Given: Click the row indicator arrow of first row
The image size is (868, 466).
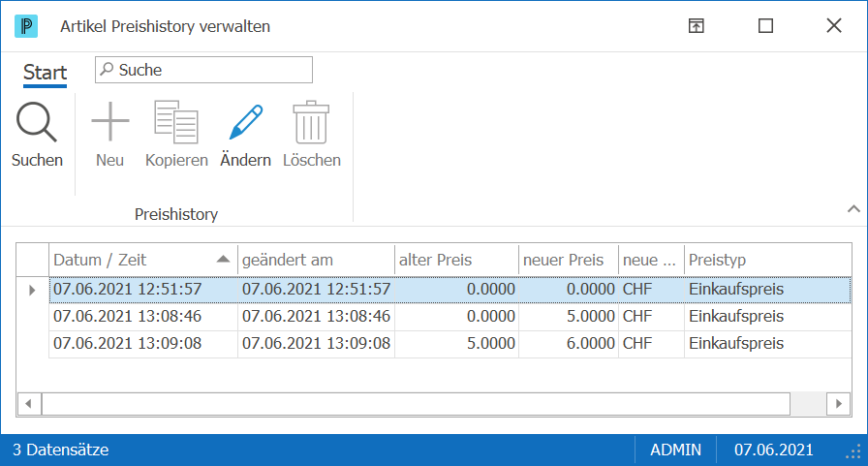Looking at the screenshot, I should (32, 290).
